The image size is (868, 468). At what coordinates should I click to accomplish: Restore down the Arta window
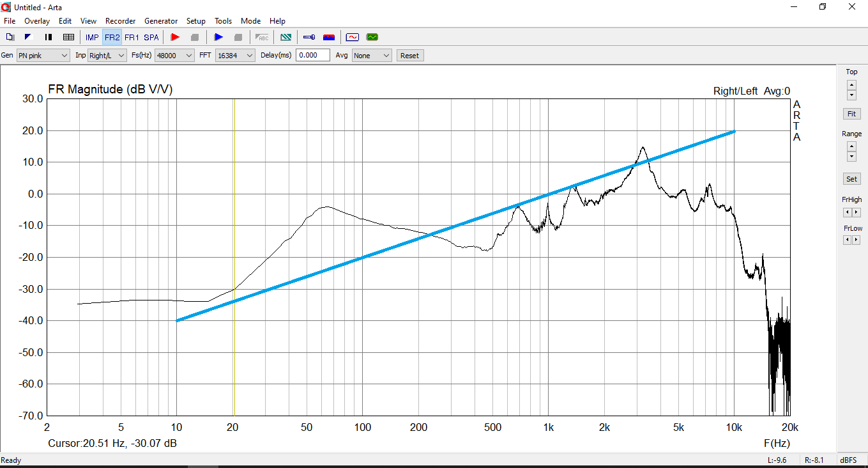823,6
